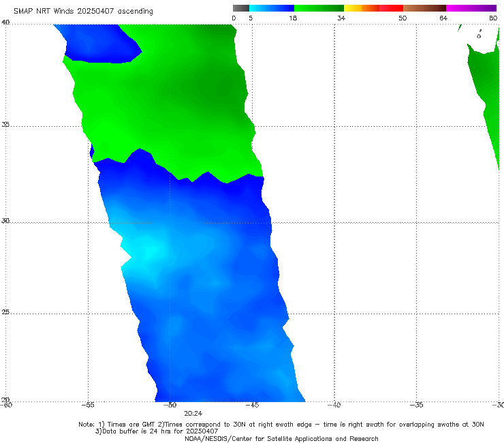Select the latitude label '25' on the left axis

click(x=5, y=311)
